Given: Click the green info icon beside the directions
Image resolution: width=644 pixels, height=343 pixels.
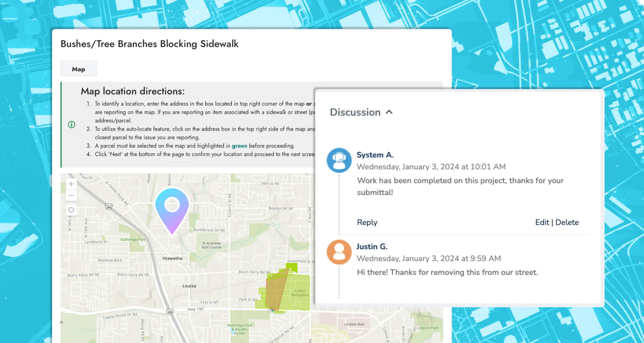Looking at the screenshot, I should pos(72,125).
